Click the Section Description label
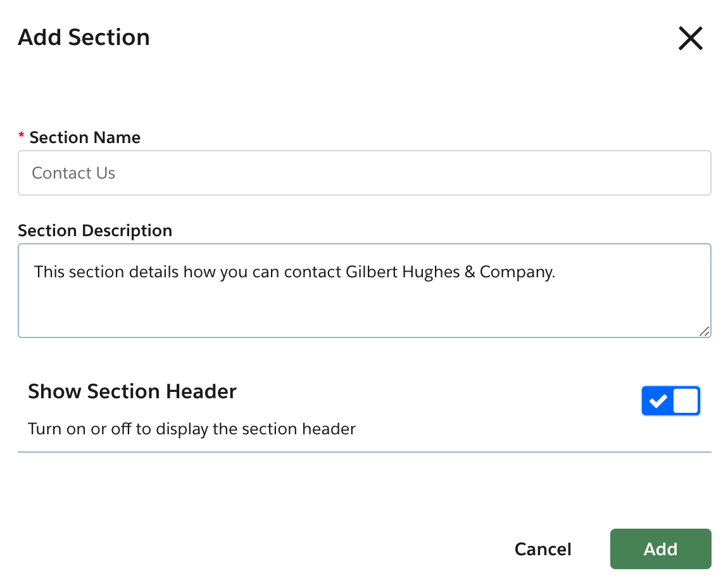Screen dimensions: 728x585 coord(95,230)
